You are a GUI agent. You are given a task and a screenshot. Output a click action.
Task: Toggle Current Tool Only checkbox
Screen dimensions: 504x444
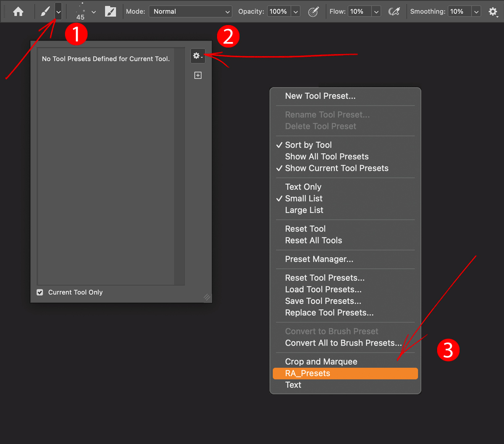coord(40,292)
